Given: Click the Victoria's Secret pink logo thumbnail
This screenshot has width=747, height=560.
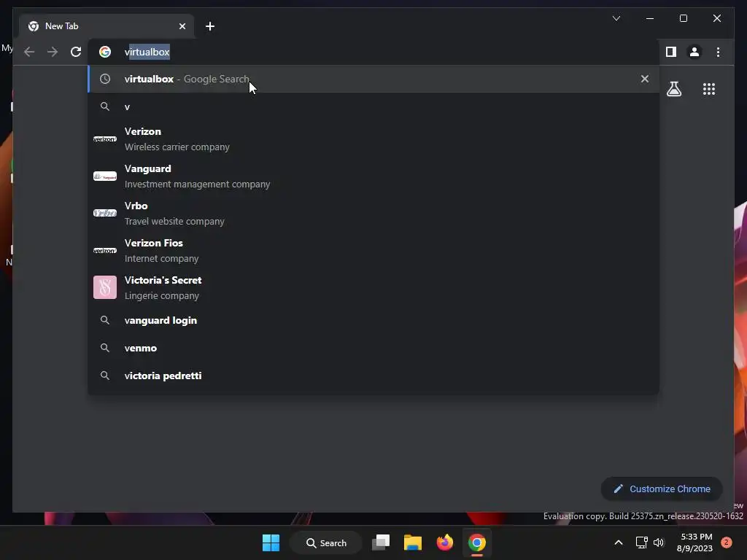Looking at the screenshot, I should click(x=105, y=287).
